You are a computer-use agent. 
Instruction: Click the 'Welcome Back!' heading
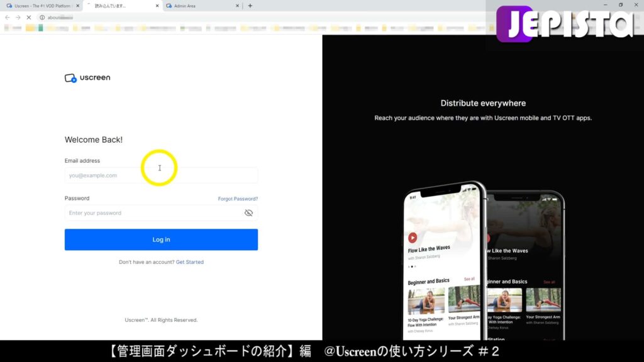(94, 140)
